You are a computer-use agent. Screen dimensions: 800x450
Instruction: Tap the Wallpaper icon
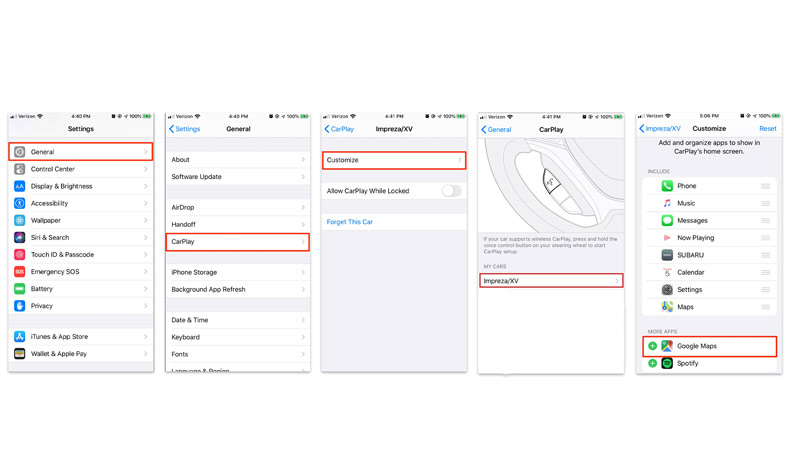click(x=19, y=220)
